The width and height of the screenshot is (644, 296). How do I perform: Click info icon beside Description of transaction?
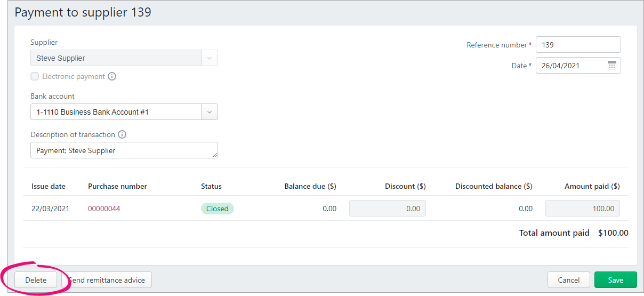pyautogui.click(x=122, y=134)
